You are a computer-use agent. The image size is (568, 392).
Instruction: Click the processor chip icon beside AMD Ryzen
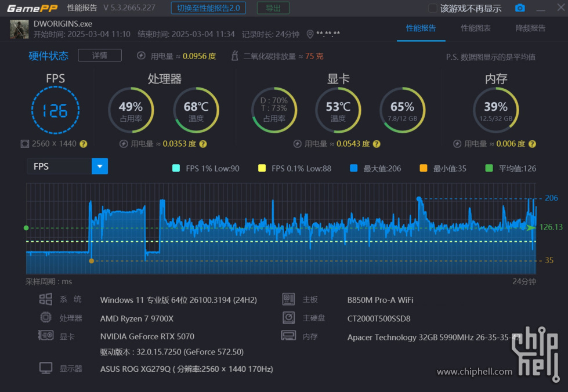pos(46,317)
